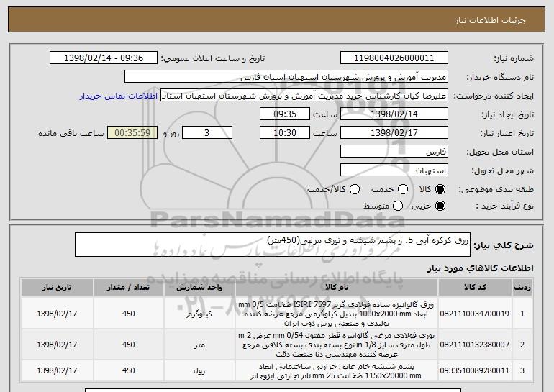
Task: Select the جزیی purchase type radio
Action: pos(440,206)
